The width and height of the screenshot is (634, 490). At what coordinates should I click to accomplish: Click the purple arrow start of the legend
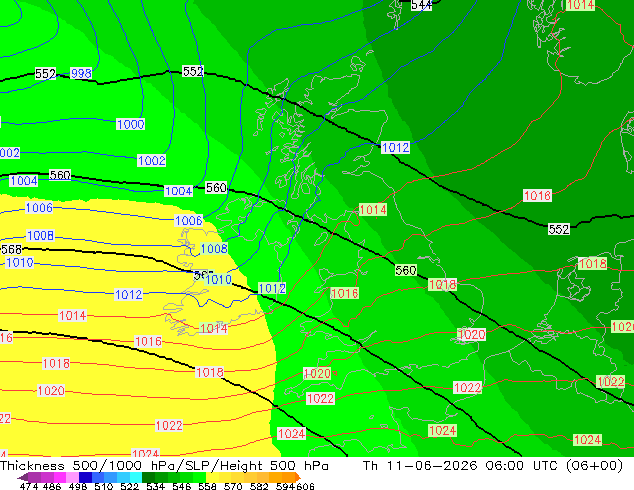pyautogui.click(x=23, y=477)
